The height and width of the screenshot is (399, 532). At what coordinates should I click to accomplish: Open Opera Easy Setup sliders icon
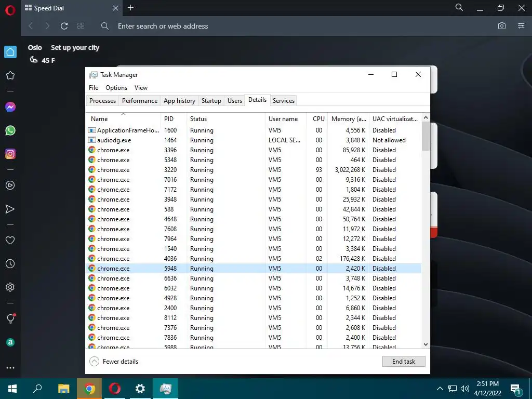pyautogui.click(x=521, y=26)
